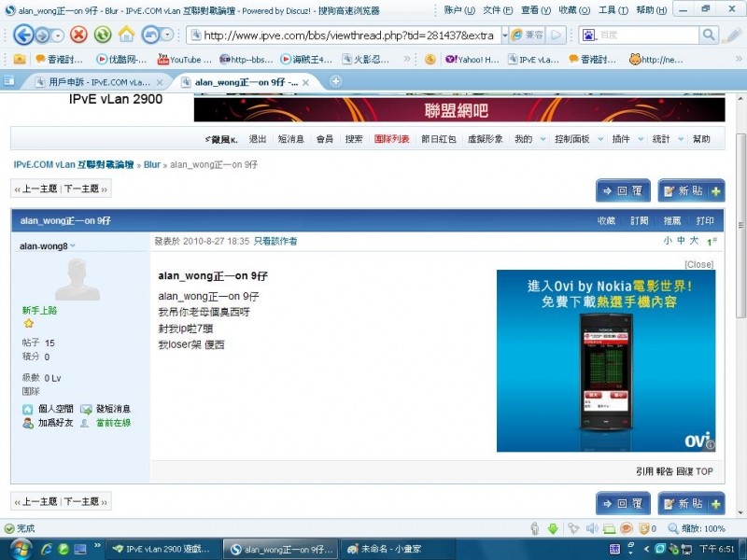Image resolution: width=747 pixels, height=560 pixels.
Task: Switch text size to 大 (large)
Action: point(693,240)
